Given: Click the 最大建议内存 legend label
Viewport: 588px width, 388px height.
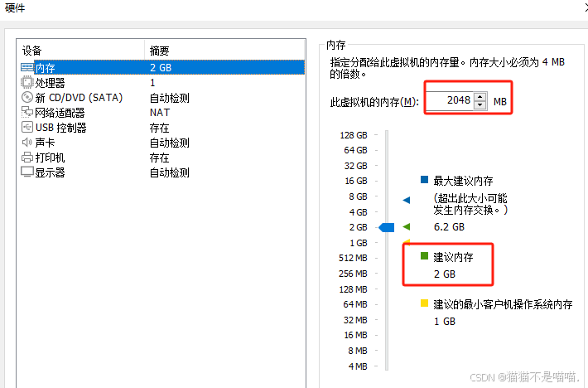Looking at the screenshot, I should (463, 181).
